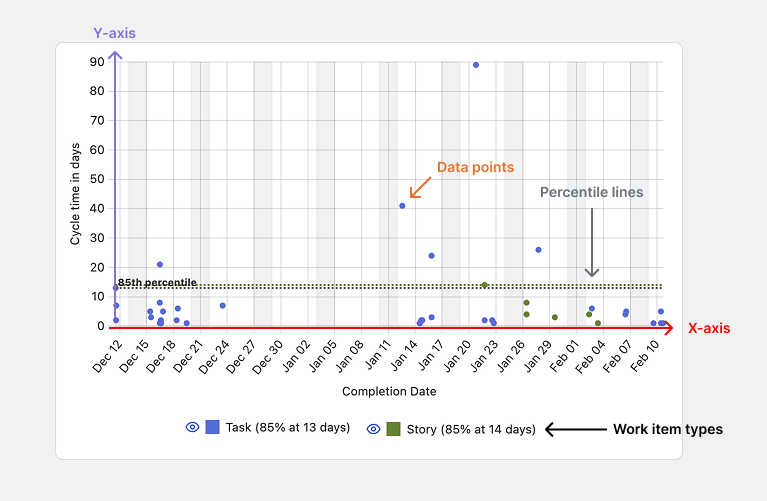767x501 pixels.
Task: Toggle the Story series eye icon
Action: 374,429
